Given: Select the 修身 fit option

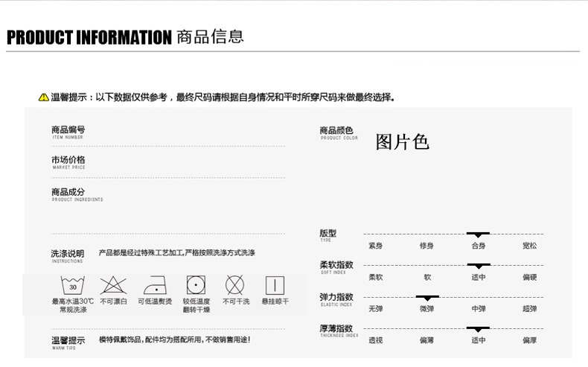Looking at the screenshot, I should click(x=427, y=246).
